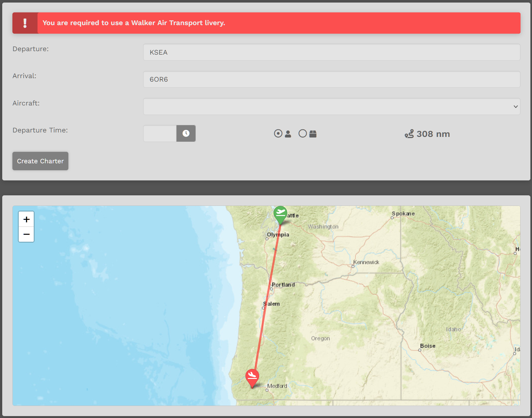
Task: Click the exclamation warning icon
Action: tap(25, 23)
